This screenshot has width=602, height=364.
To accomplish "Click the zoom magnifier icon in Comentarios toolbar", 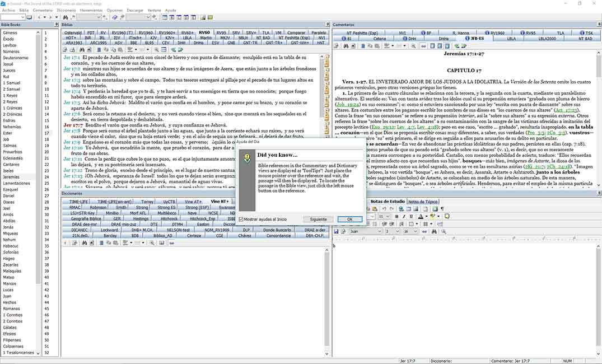I will click(413, 46).
